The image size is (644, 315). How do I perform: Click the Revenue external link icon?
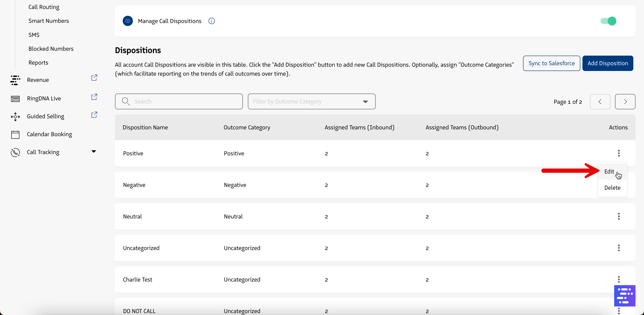coord(94,78)
